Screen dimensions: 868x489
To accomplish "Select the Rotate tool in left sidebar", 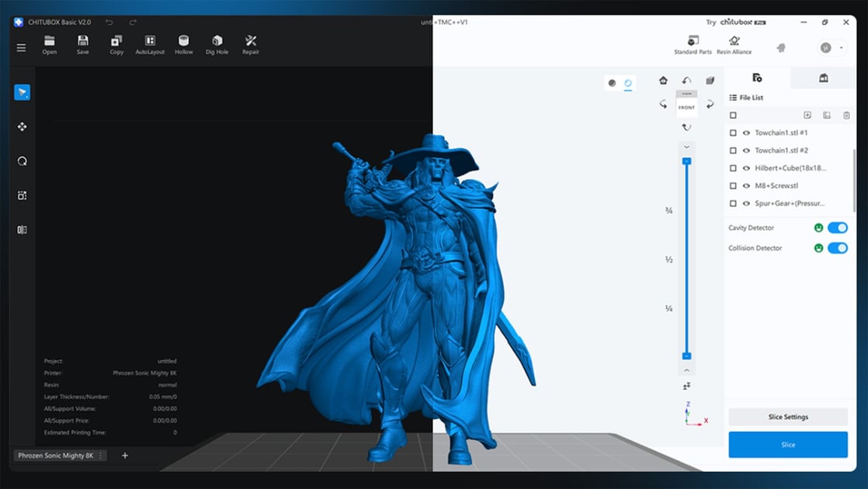I will 22,161.
